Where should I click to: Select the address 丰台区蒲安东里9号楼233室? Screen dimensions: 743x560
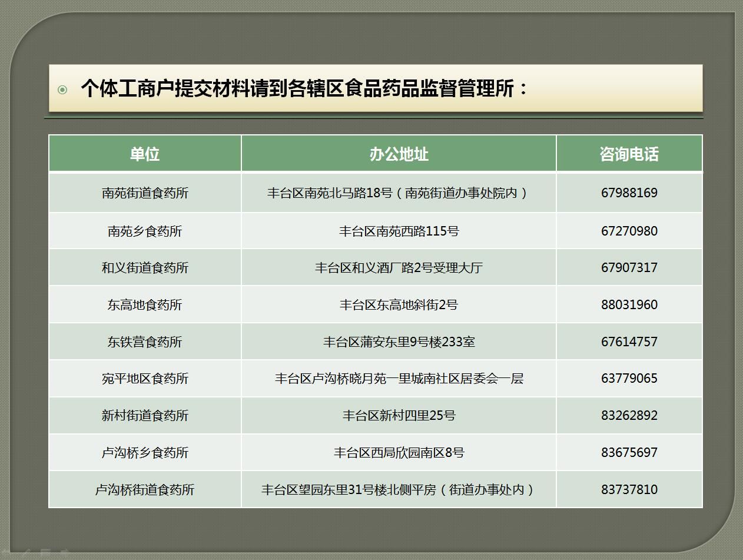pos(399,342)
